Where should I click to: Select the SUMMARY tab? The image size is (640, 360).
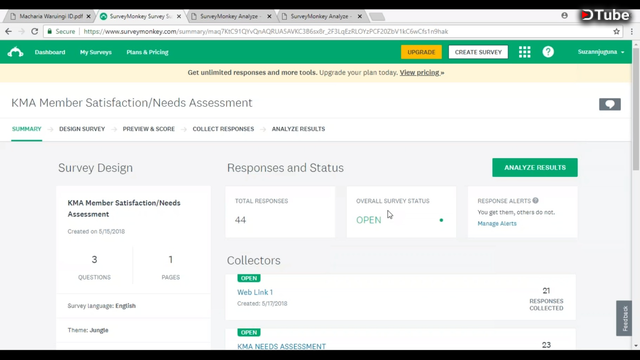27,129
